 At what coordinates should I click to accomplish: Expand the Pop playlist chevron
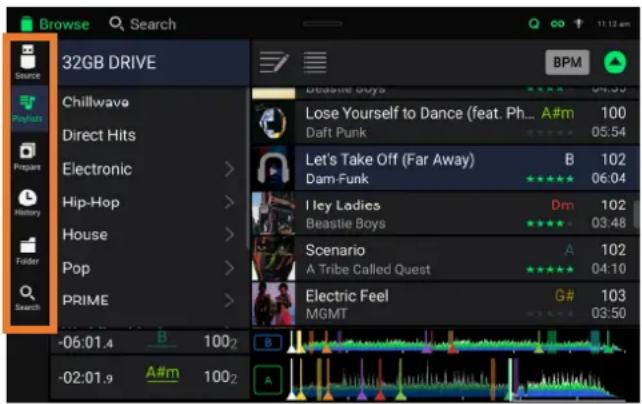click(x=230, y=268)
